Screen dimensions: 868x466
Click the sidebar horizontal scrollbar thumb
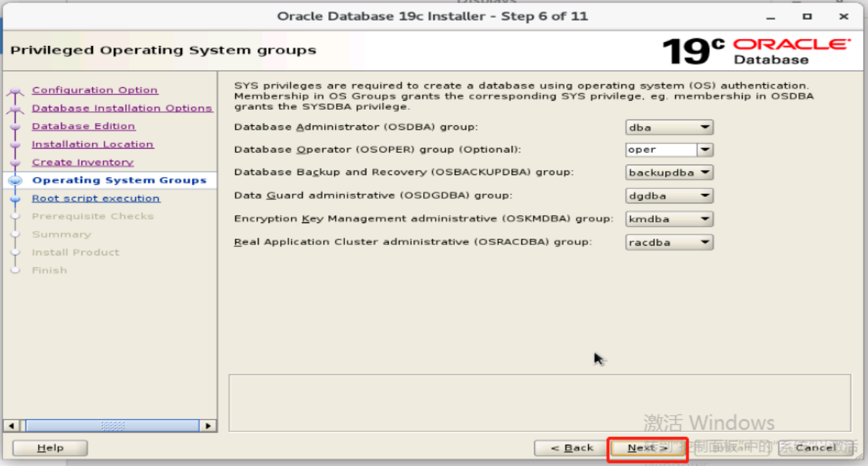113,426
